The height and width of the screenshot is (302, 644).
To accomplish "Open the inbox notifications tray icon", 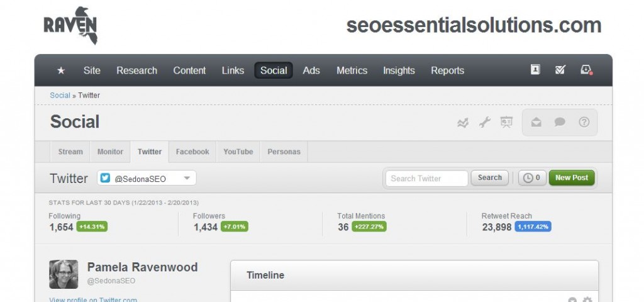I will (x=586, y=70).
